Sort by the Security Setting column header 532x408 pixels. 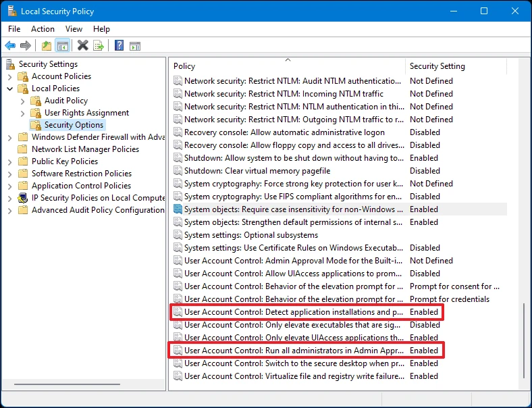point(437,66)
